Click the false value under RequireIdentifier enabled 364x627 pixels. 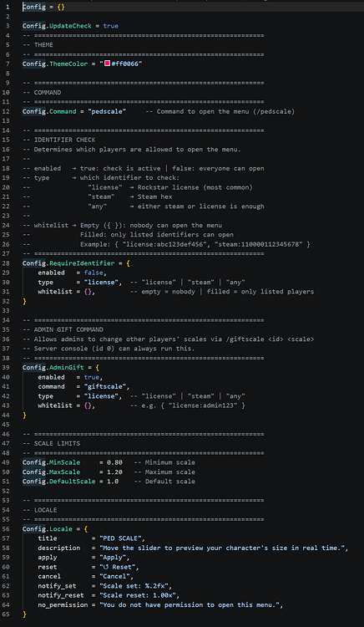(94, 273)
